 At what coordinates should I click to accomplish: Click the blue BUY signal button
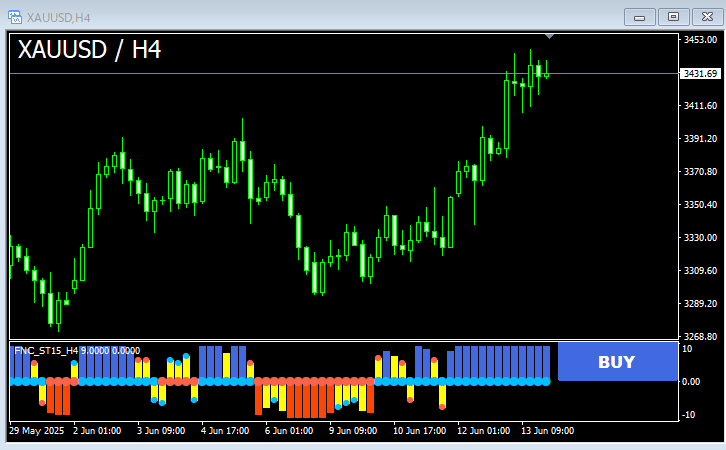pyautogui.click(x=618, y=362)
